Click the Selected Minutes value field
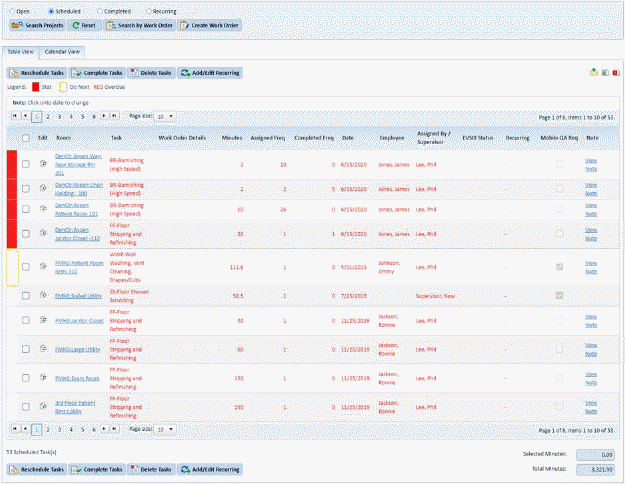This screenshot has width=625, height=484. pos(598,454)
